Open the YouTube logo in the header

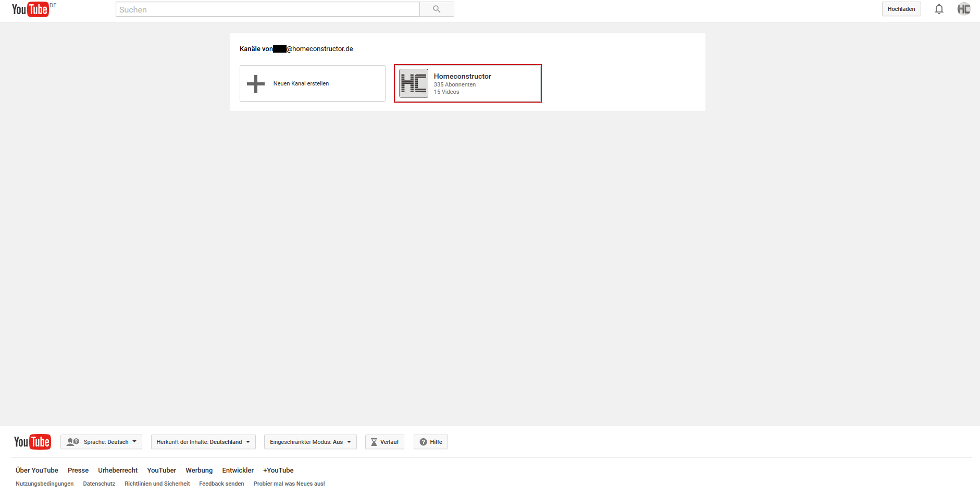[x=30, y=9]
